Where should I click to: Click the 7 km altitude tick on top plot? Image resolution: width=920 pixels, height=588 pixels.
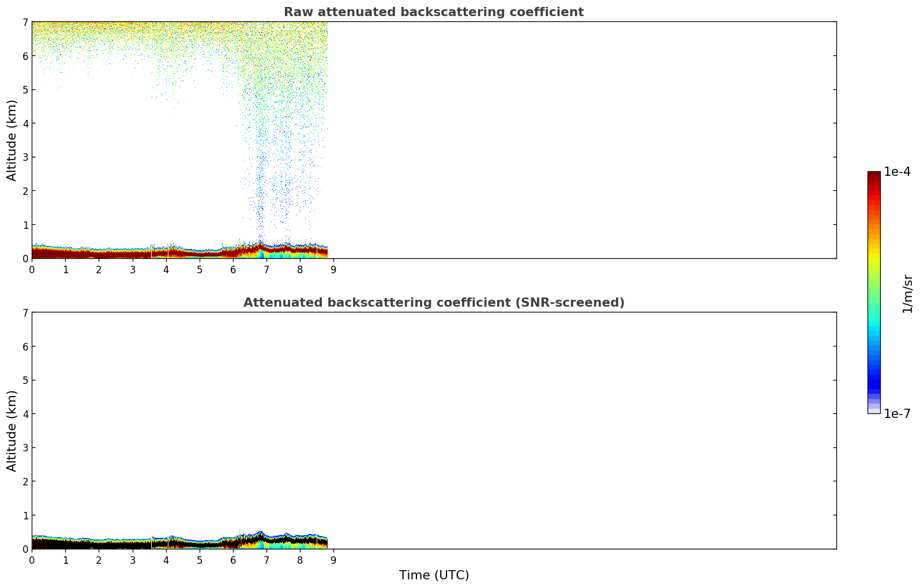25,22
